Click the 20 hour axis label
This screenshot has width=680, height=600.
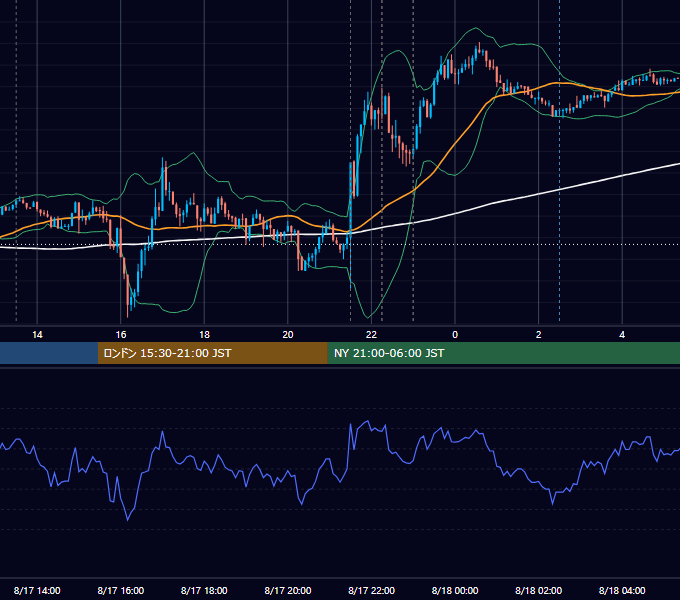[288, 335]
